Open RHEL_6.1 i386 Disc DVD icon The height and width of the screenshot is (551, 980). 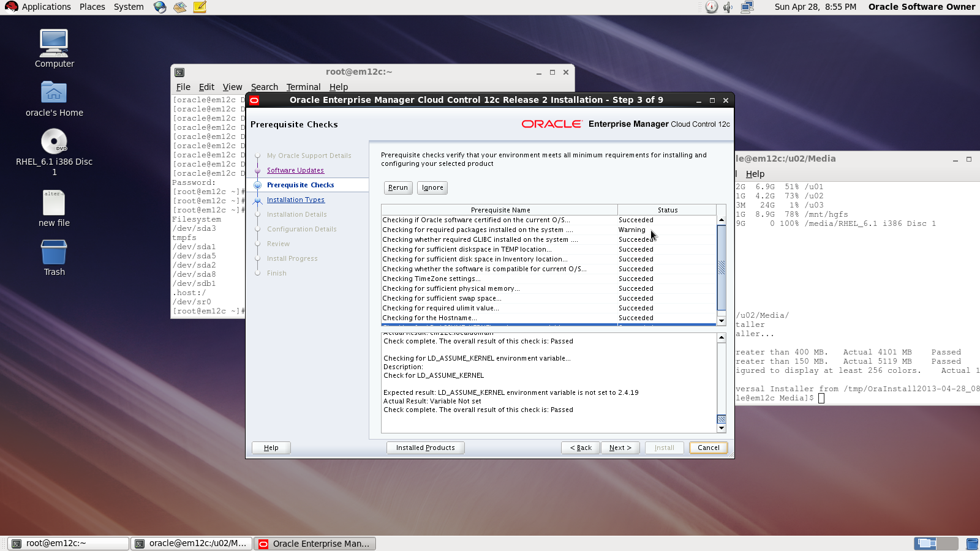tap(54, 142)
